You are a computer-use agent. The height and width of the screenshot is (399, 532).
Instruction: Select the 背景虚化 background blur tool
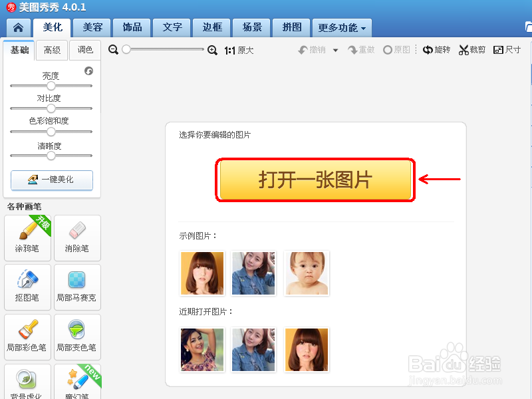(x=27, y=382)
